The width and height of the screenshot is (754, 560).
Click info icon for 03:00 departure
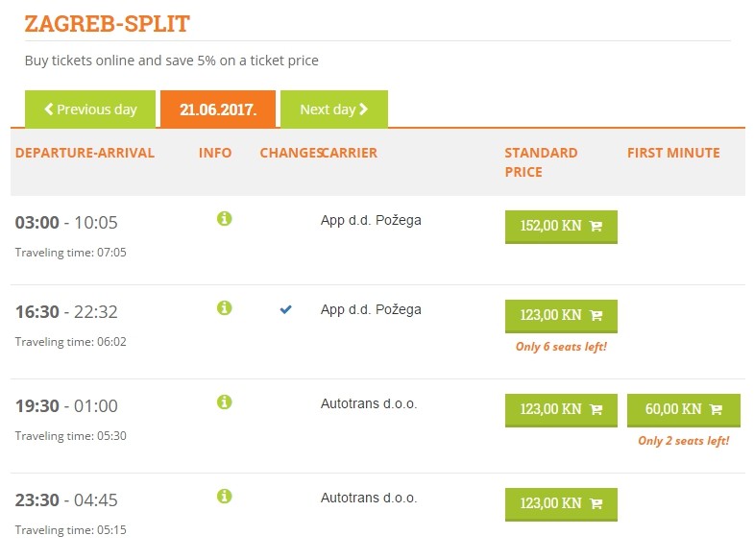(x=224, y=219)
